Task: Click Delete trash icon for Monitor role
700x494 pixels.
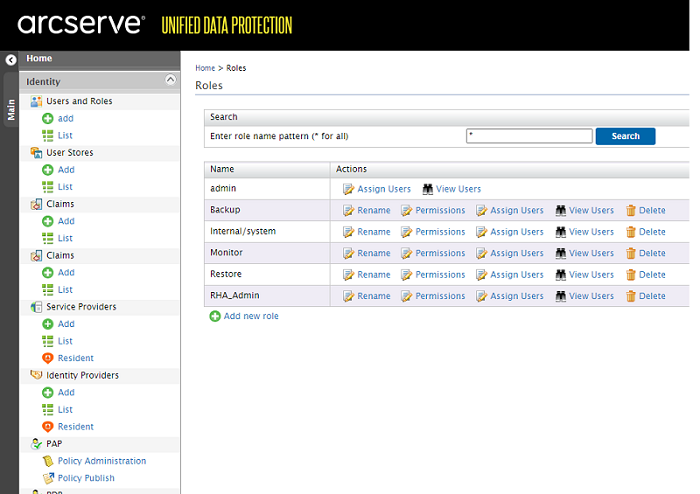Action: coord(630,253)
